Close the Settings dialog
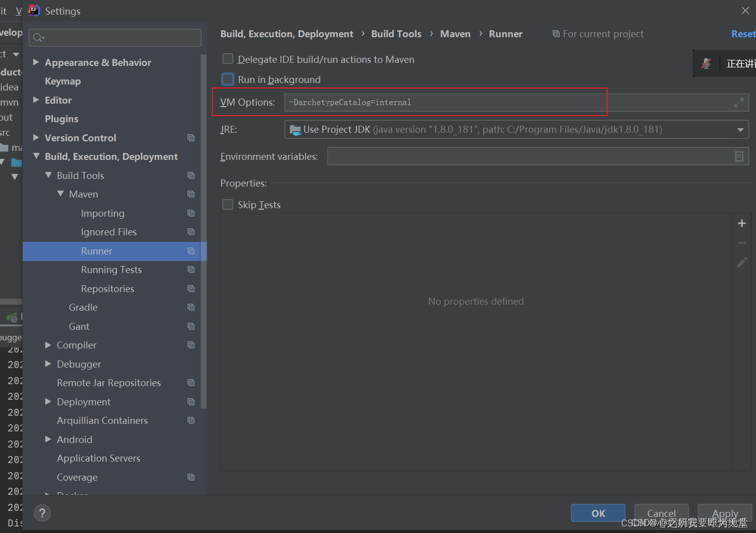Image resolution: width=756 pixels, height=533 pixels. (x=745, y=11)
